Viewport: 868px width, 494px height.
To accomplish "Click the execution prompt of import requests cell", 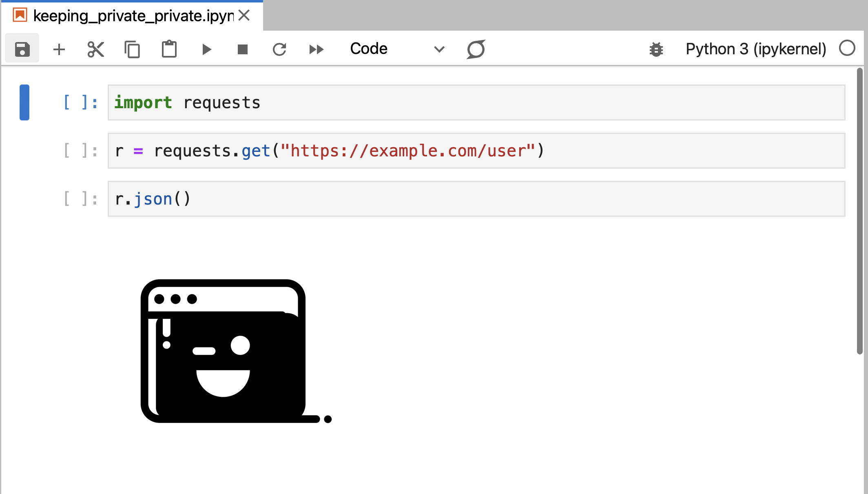I will (80, 102).
